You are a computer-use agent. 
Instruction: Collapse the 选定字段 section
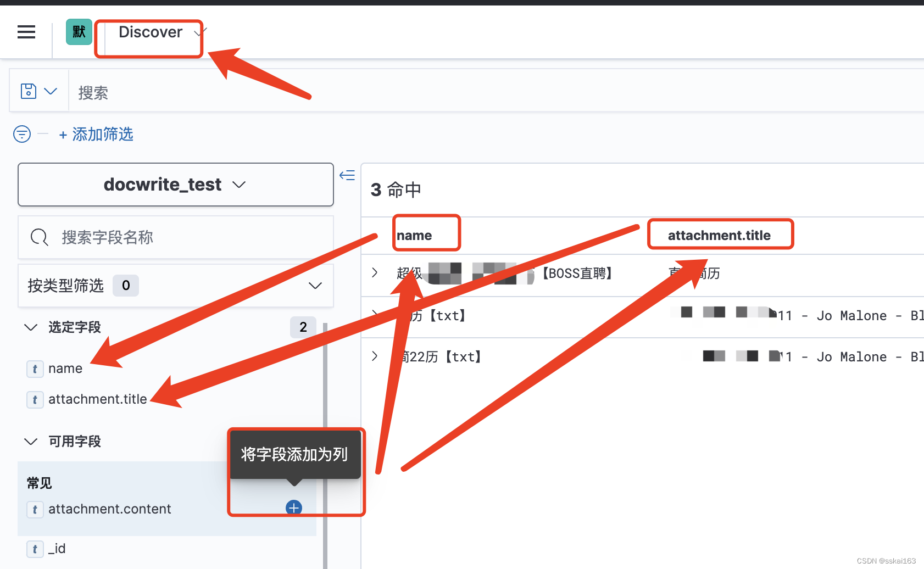tap(31, 327)
